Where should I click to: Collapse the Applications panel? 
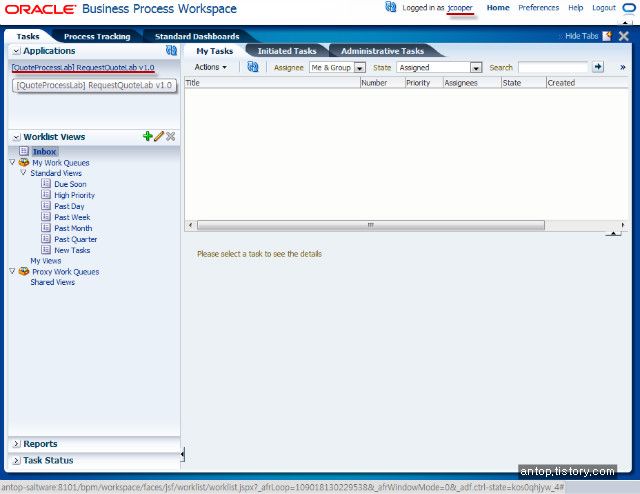17,51
